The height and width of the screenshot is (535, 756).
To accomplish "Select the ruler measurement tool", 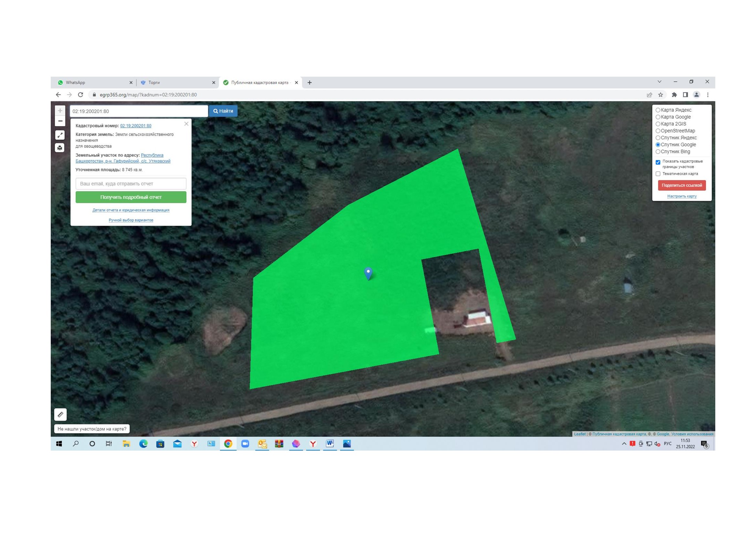I will (x=60, y=414).
